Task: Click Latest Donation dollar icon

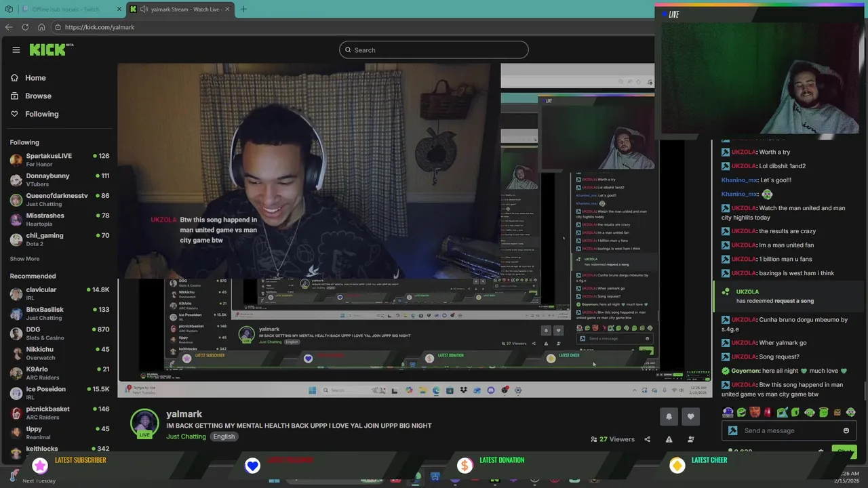Action: (x=465, y=465)
